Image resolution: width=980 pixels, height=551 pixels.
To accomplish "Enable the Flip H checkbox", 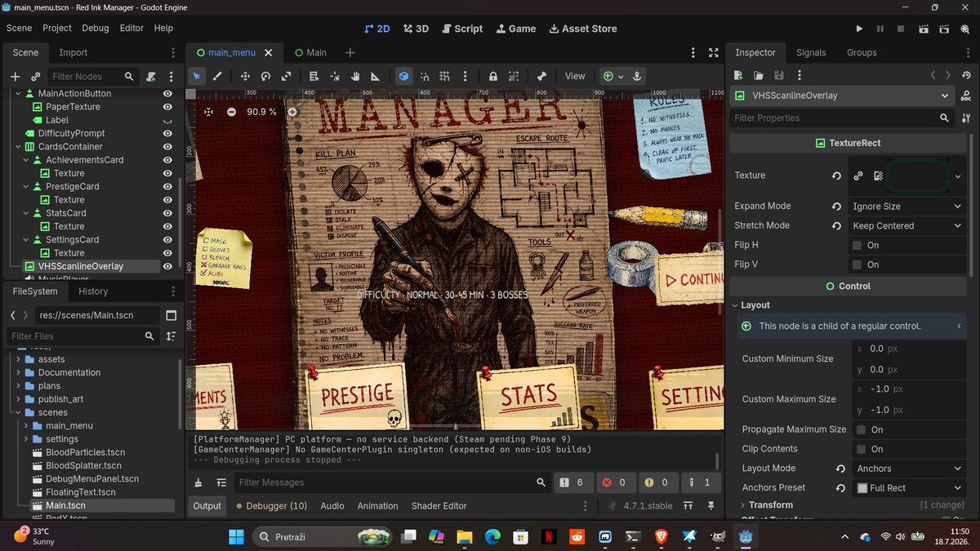I will point(857,245).
